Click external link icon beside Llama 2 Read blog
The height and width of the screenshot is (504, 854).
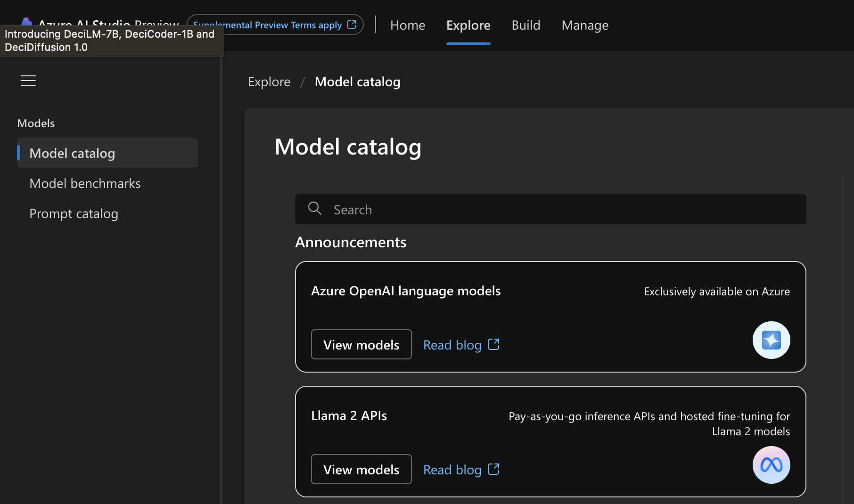(x=493, y=469)
